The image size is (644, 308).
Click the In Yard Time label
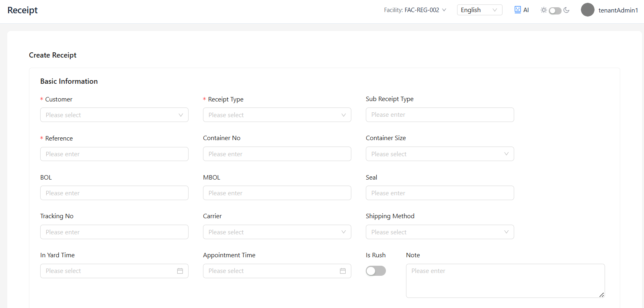click(57, 255)
